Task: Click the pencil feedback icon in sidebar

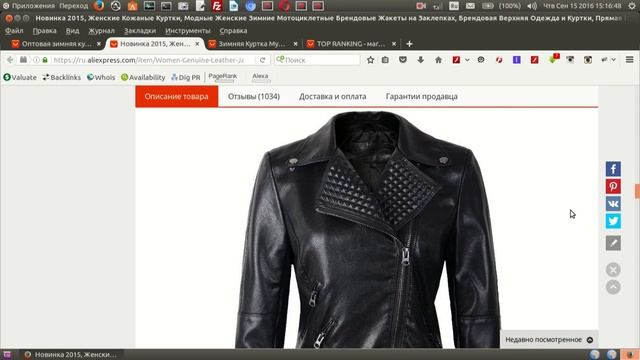Action: pos(613,243)
